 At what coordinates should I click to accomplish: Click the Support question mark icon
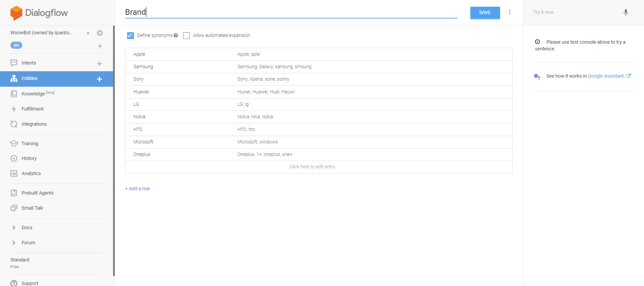click(x=14, y=283)
